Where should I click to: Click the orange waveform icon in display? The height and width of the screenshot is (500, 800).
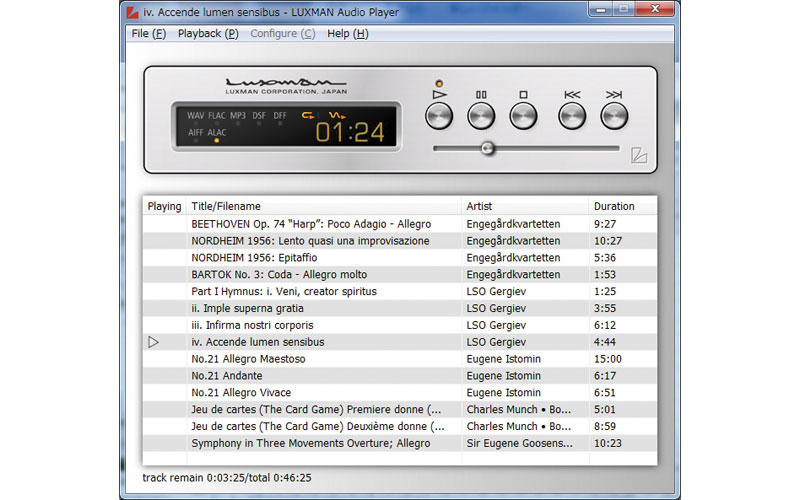(337, 115)
